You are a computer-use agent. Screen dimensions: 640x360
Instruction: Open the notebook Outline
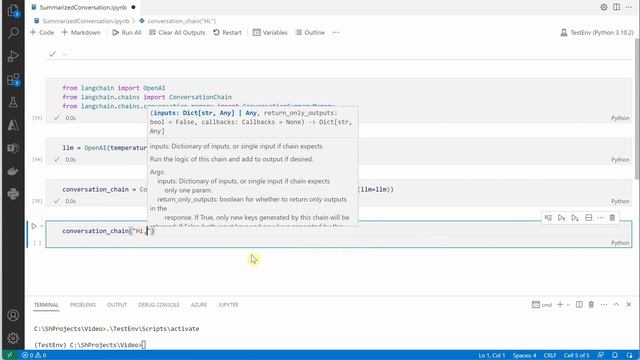tap(310, 32)
